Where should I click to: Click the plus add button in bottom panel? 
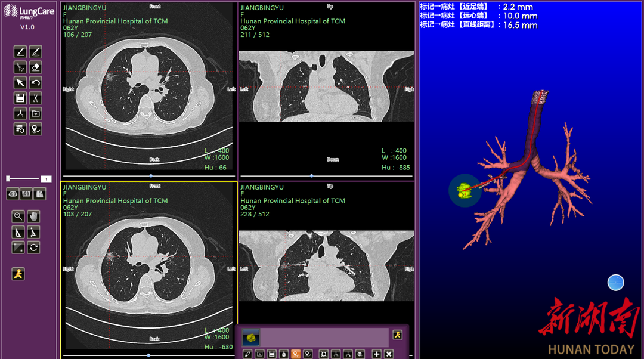(x=377, y=354)
